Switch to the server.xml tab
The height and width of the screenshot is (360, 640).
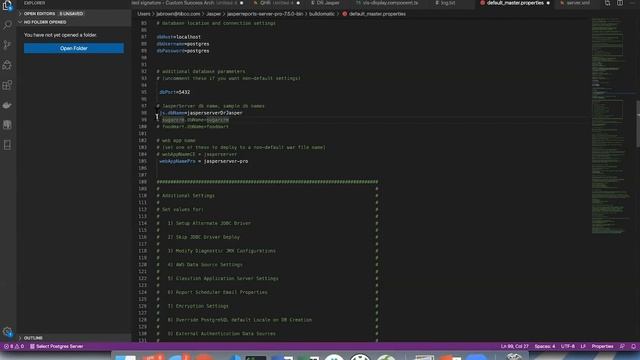pos(578,3)
